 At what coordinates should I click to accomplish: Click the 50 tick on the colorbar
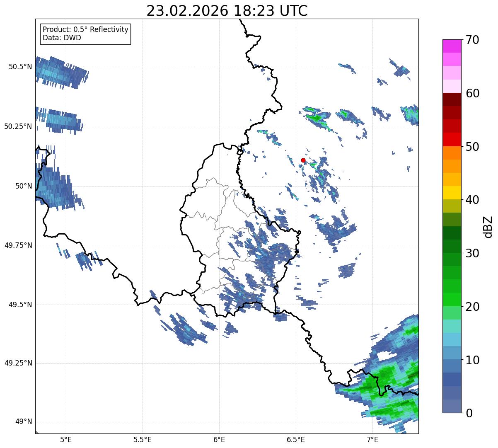tap(472, 147)
